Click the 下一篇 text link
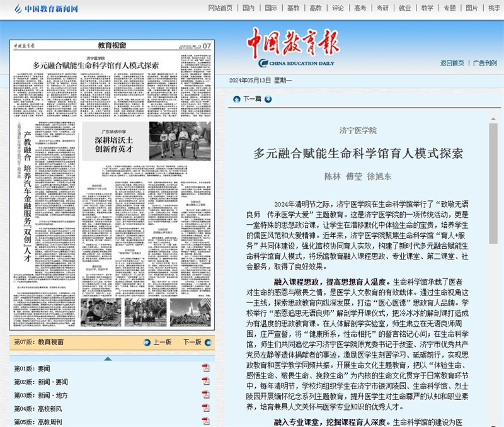 coord(253,99)
